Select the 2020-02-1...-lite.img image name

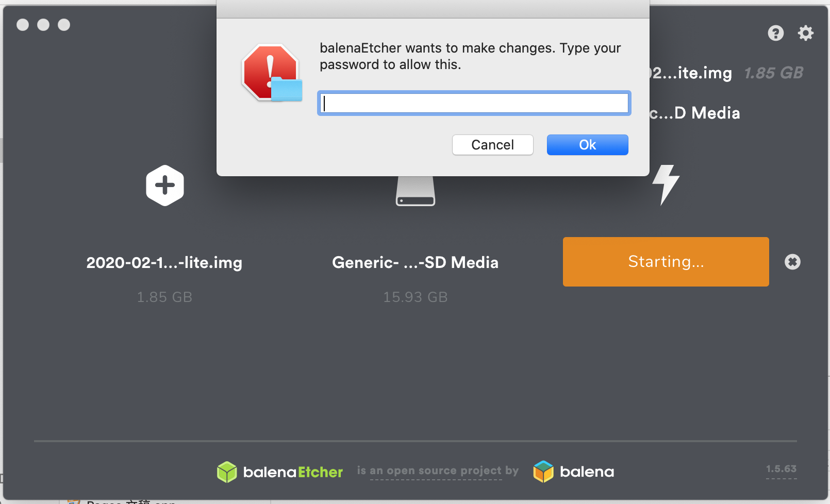[x=164, y=263]
